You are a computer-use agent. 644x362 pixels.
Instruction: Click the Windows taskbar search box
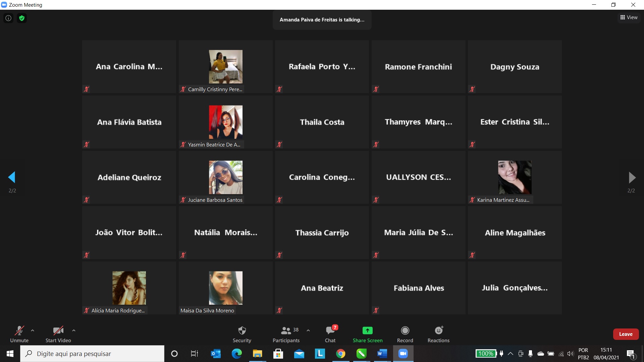pyautogui.click(x=92, y=354)
